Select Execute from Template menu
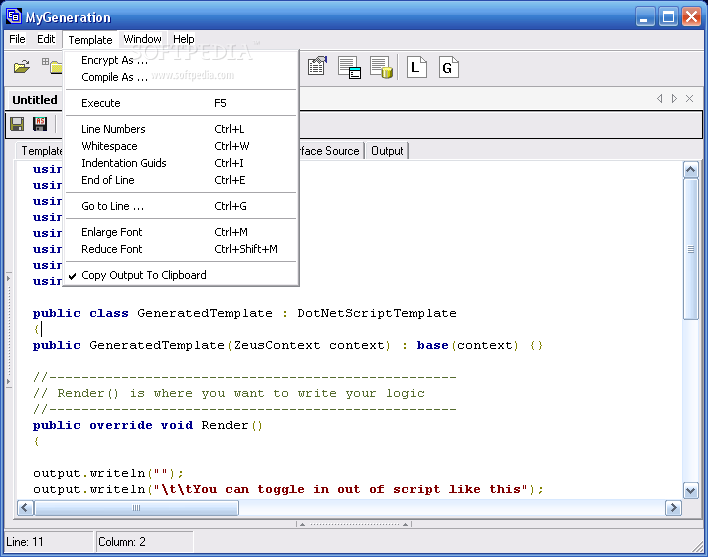Screen dimensions: 708x557 181,103
